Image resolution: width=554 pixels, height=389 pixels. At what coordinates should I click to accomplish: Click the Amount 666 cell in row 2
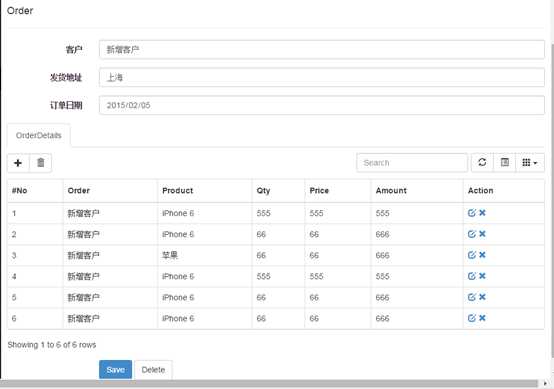tap(417, 234)
